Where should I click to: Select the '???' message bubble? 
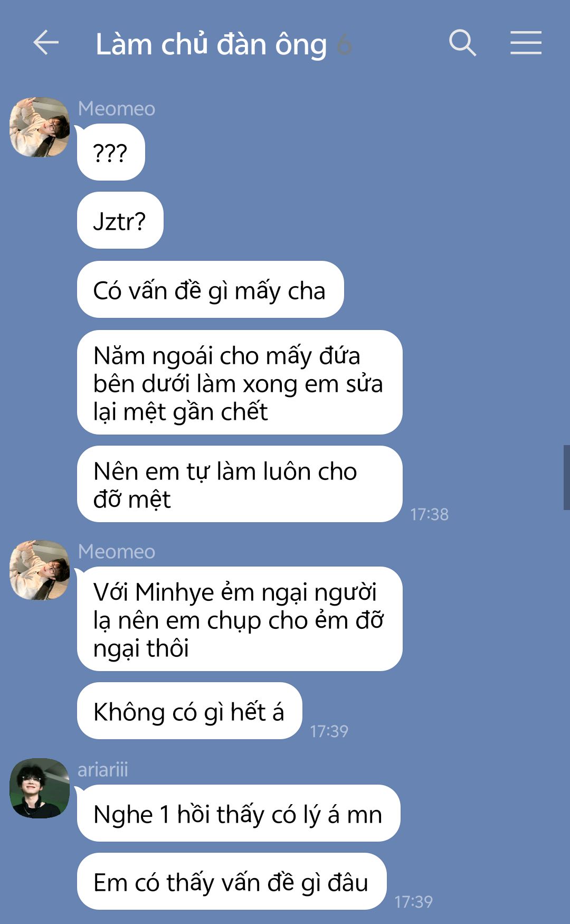click(111, 152)
